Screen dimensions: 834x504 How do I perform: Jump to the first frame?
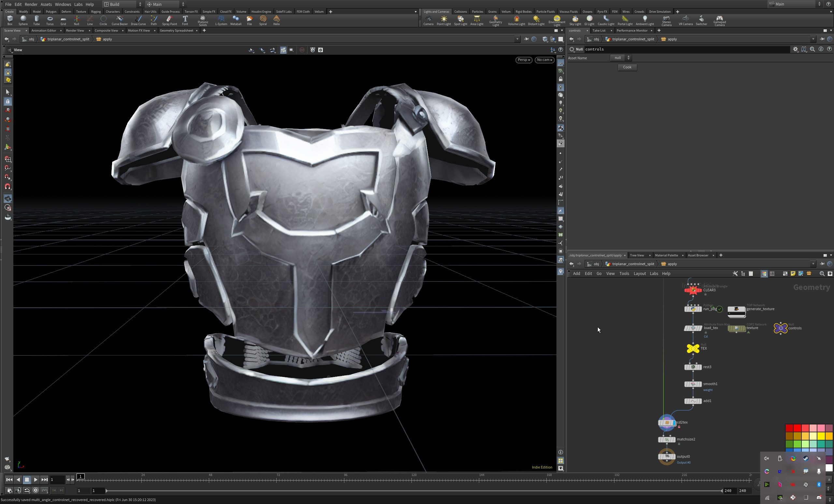[9, 480]
